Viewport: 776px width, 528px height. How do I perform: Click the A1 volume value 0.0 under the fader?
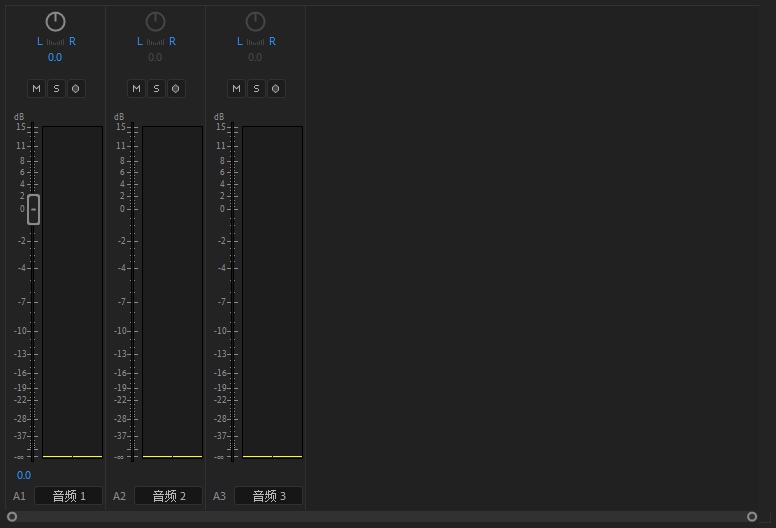pyautogui.click(x=24, y=476)
